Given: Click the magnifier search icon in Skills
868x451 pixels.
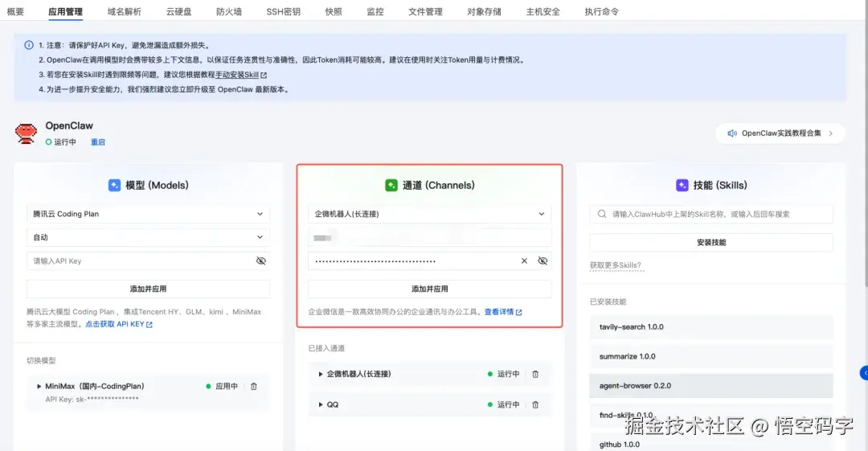Looking at the screenshot, I should click(602, 214).
